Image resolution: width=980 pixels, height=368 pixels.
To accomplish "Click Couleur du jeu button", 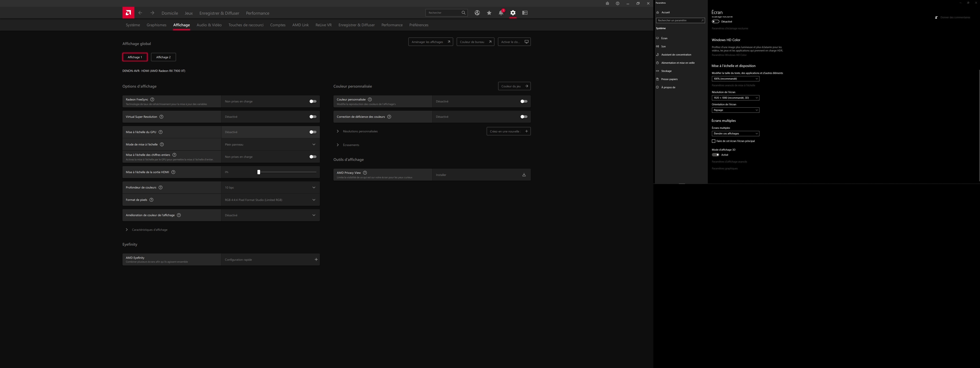I will [514, 86].
